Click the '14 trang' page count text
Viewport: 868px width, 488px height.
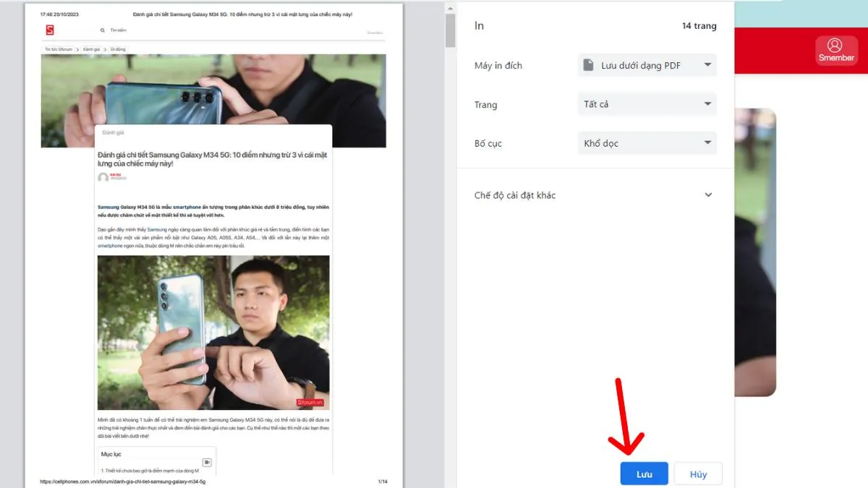[699, 26]
